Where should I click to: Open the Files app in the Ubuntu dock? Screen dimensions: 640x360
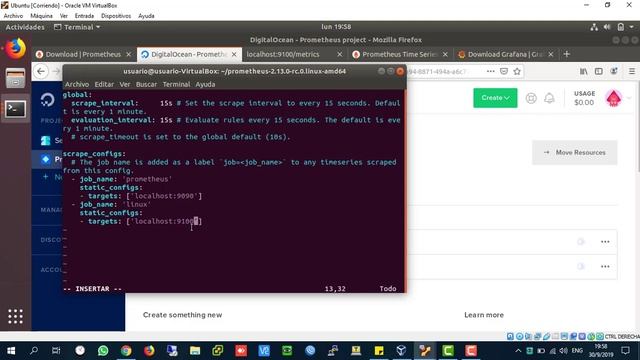16,78
